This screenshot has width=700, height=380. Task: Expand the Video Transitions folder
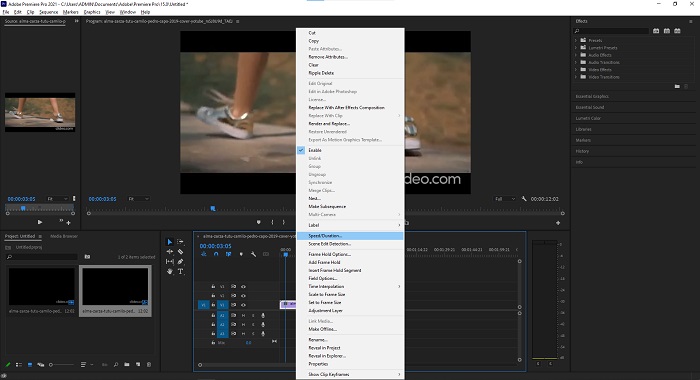point(576,77)
